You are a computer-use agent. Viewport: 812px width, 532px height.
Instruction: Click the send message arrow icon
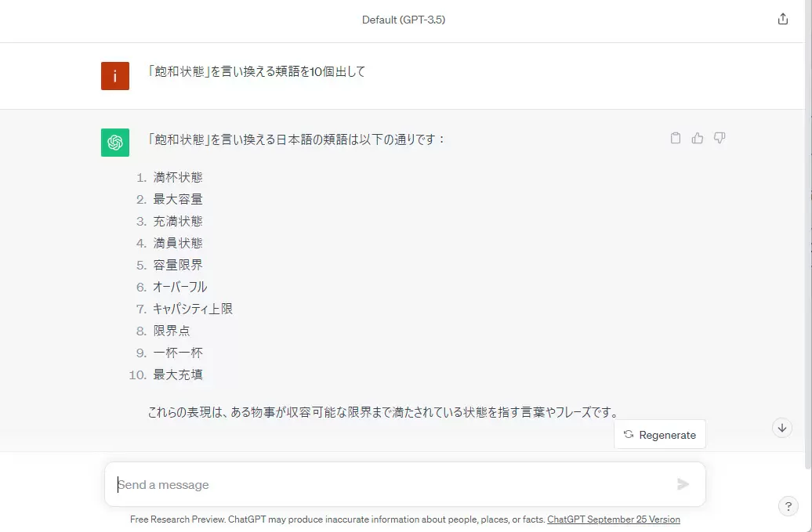click(x=683, y=484)
